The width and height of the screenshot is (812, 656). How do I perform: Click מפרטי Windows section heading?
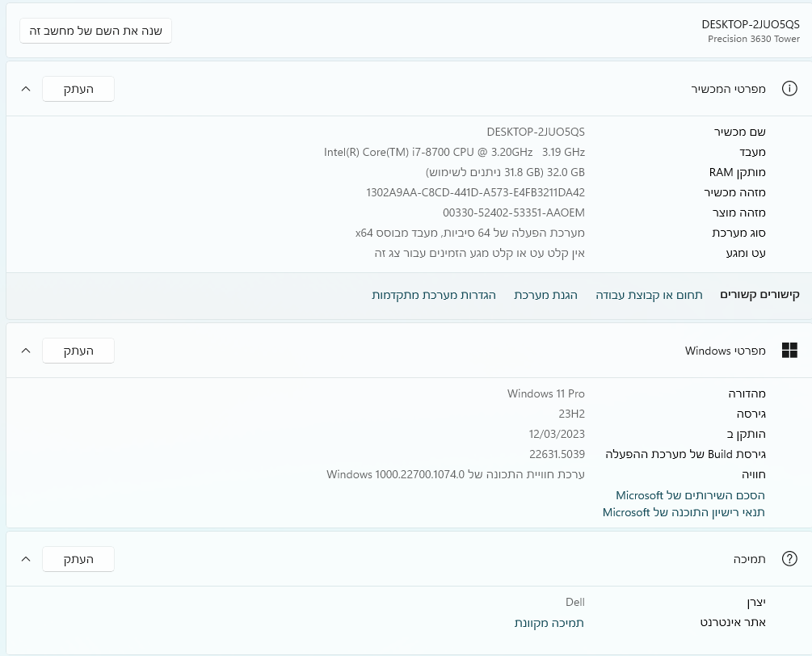point(725,351)
